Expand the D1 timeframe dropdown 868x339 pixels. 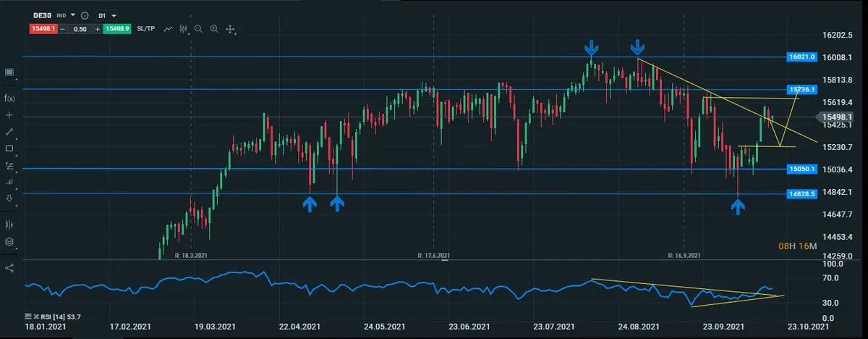(114, 16)
